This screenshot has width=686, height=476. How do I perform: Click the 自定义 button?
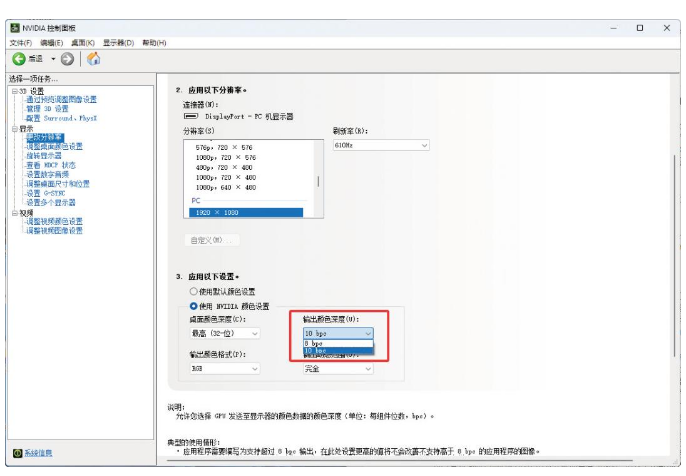(212, 240)
